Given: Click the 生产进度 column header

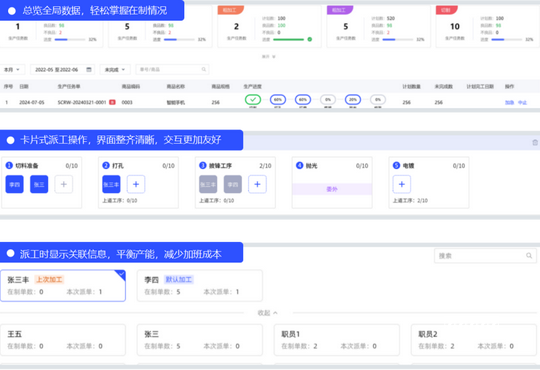Looking at the screenshot, I should coord(252,86).
